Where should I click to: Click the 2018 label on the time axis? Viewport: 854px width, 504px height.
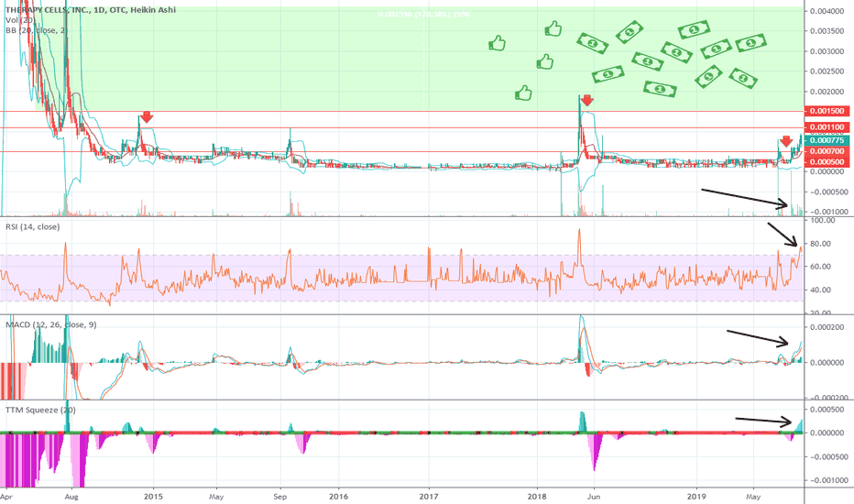coord(538,497)
